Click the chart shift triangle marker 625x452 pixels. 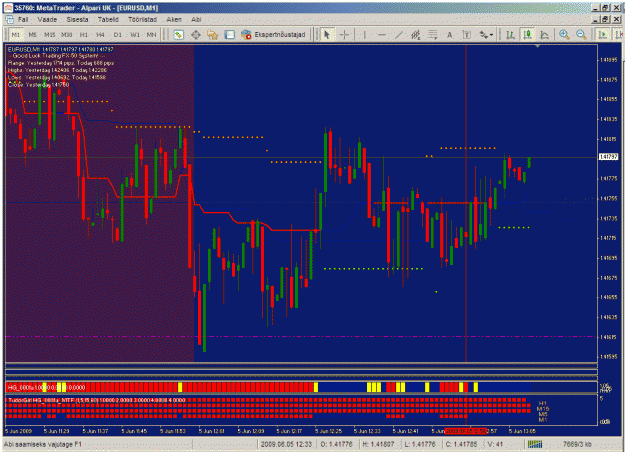click(x=538, y=47)
